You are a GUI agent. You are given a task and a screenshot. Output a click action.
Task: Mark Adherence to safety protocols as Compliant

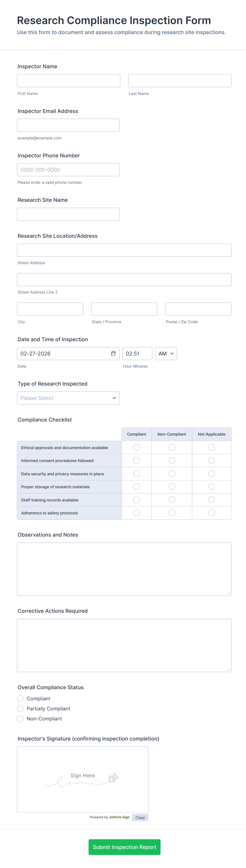(136, 513)
